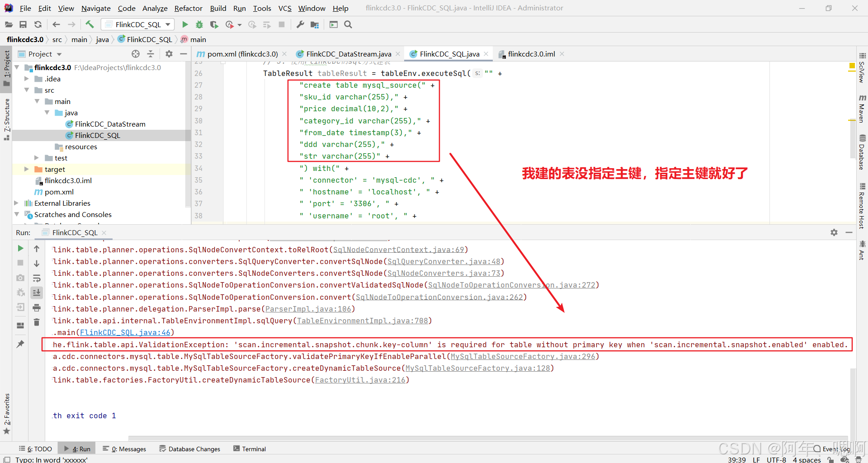Expand the External Libraries node
The height and width of the screenshot is (463, 868).
[x=17, y=203]
